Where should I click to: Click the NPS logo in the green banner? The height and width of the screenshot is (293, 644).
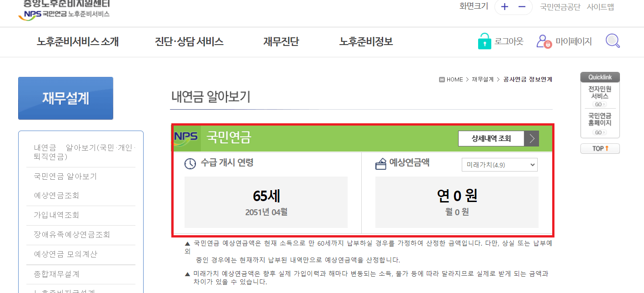185,138
